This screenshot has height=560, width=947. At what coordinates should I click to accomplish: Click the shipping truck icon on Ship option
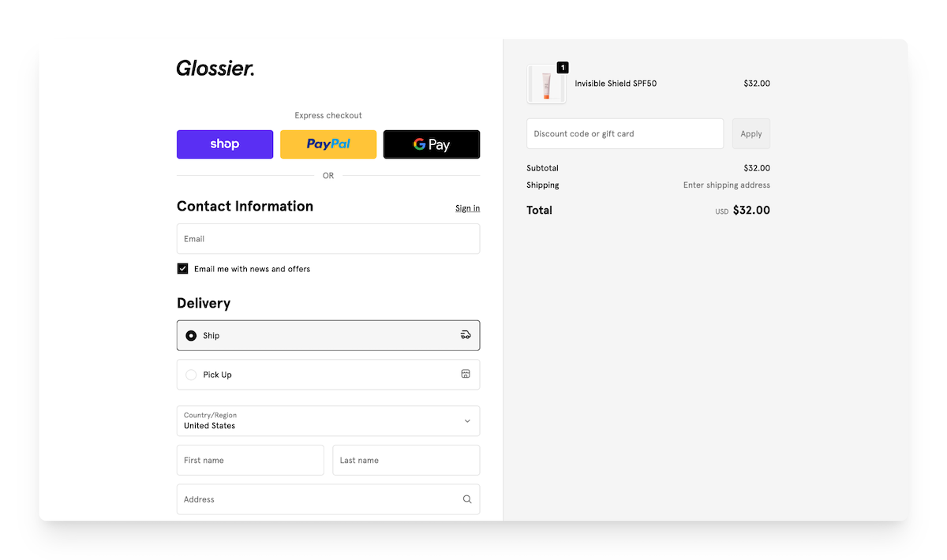pyautogui.click(x=466, y=334)
